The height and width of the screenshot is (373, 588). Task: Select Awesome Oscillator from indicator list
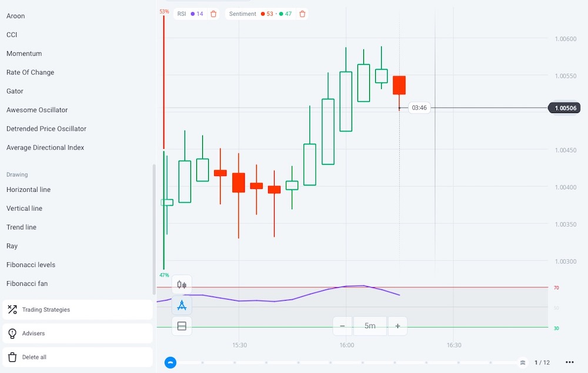tap(37, 110)
